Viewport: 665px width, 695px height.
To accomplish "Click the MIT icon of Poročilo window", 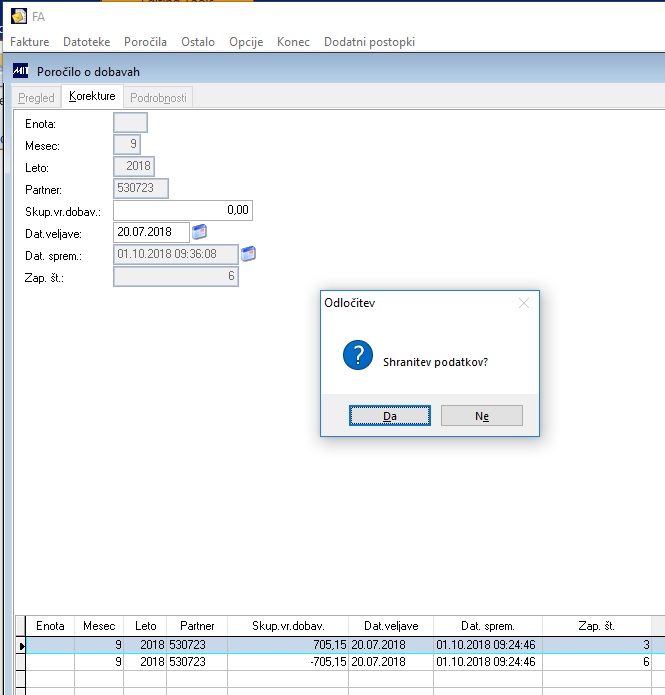I will pos(20,71).
